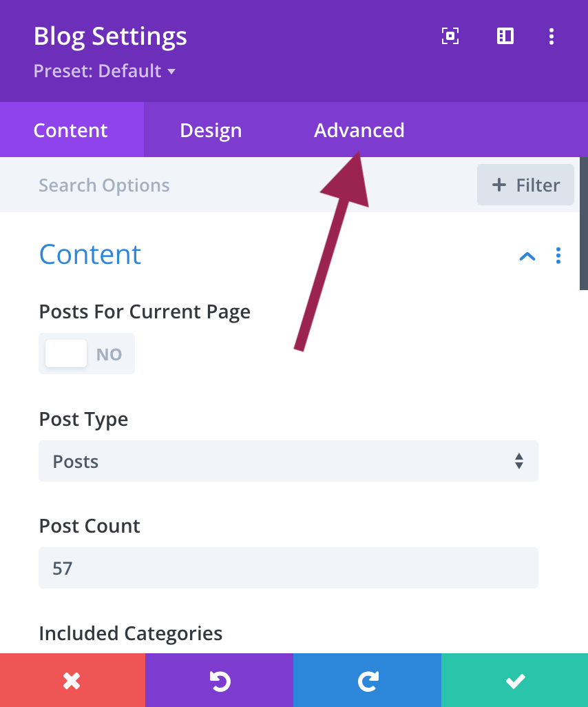The height and width of the screenshot is (707, 588).
Task: Open the Content section three-dot options
Action: point(558,256)
